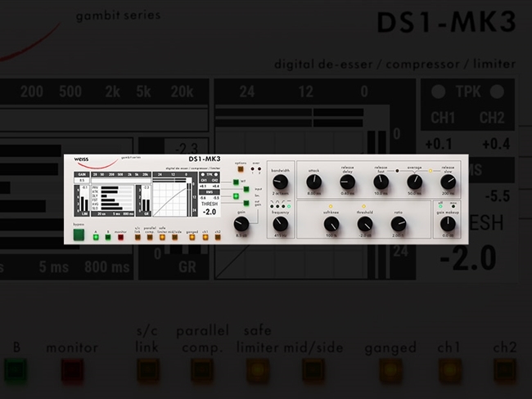The width and height of the screenshot is (532, 399).
Task: Toggle the ganged channels button
Action: tap(192, 238)
